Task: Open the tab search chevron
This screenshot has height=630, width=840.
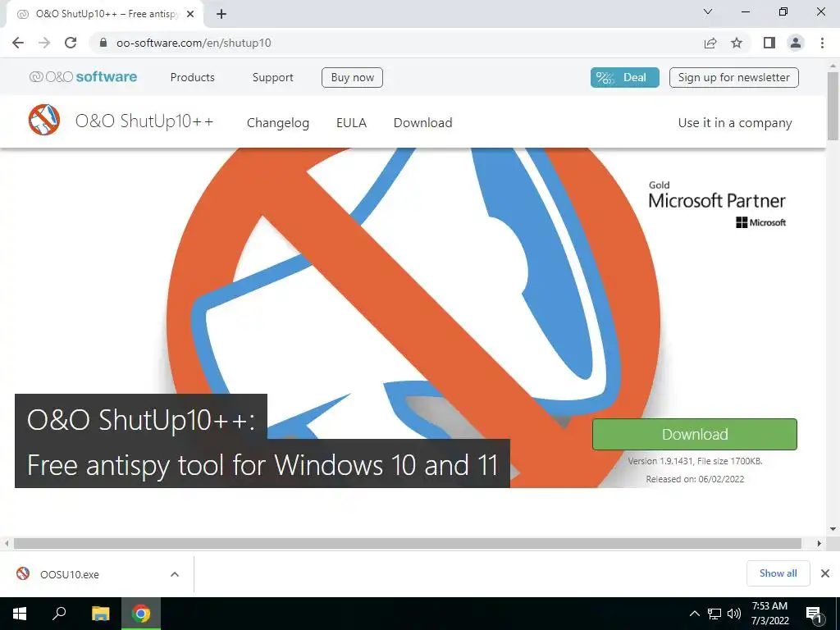Action: pyautogui.click(x=708, y=11)
